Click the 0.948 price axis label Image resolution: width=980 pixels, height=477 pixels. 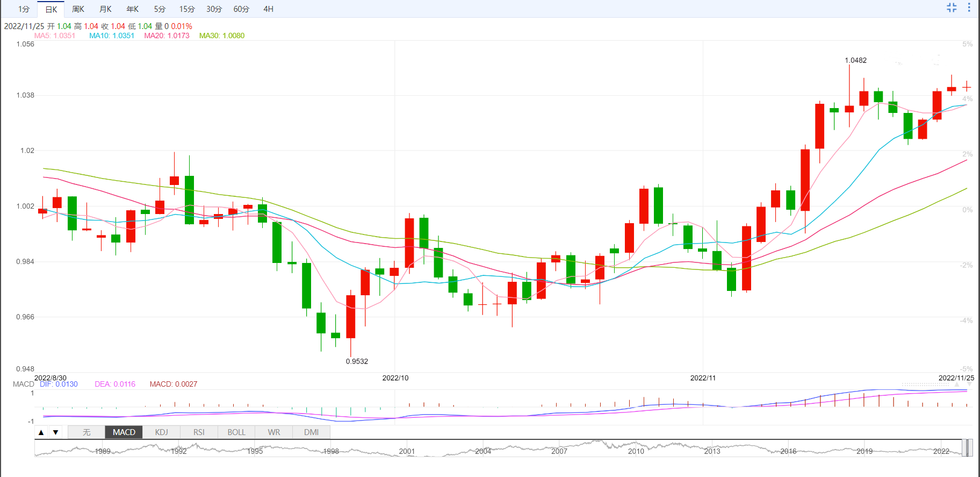(x=25, y=369)
